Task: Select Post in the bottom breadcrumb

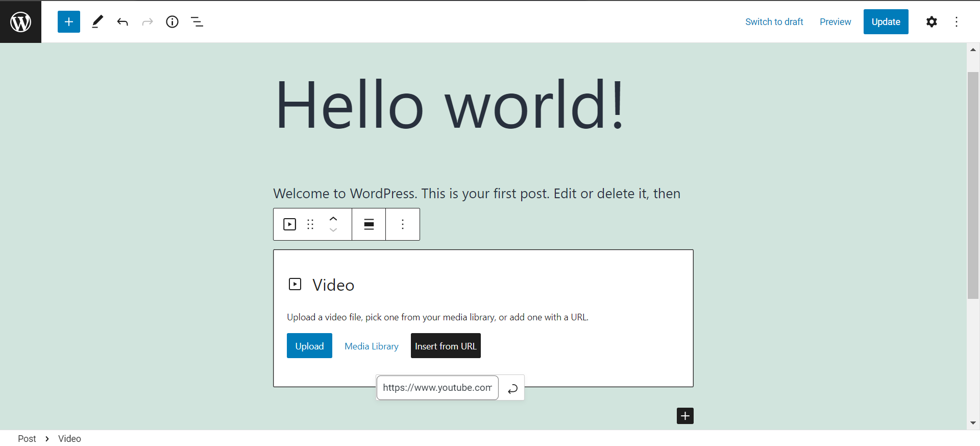Action: (27, 438)
